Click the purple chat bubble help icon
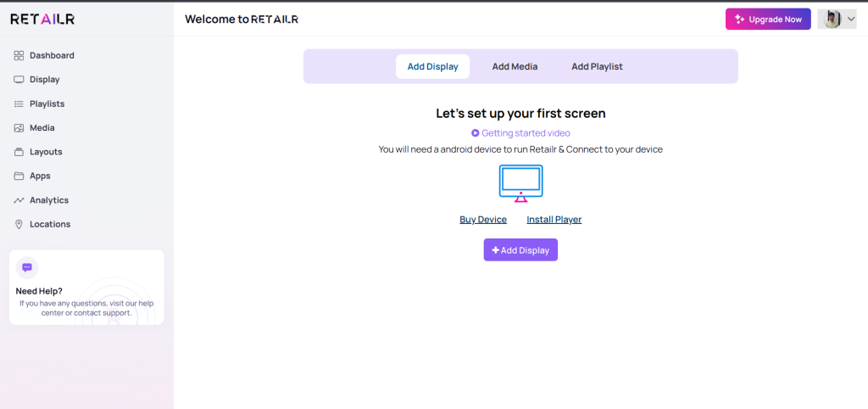Screen dimensions: 868x409 (27, 267)
